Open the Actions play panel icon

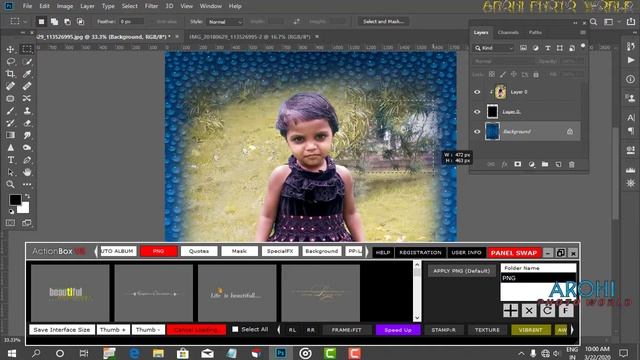(x=631, y=60)
